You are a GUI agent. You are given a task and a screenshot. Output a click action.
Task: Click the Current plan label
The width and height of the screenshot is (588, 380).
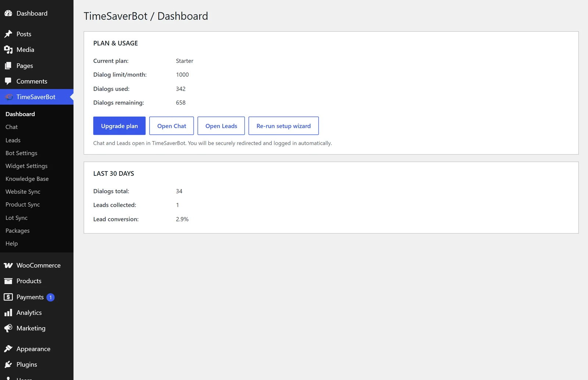tap(111, 61)
